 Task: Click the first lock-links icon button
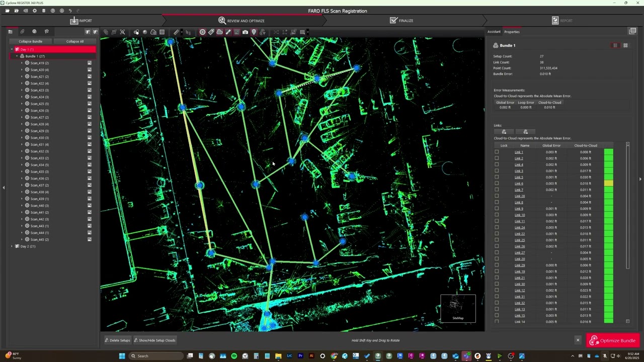(x=504, y=132)
